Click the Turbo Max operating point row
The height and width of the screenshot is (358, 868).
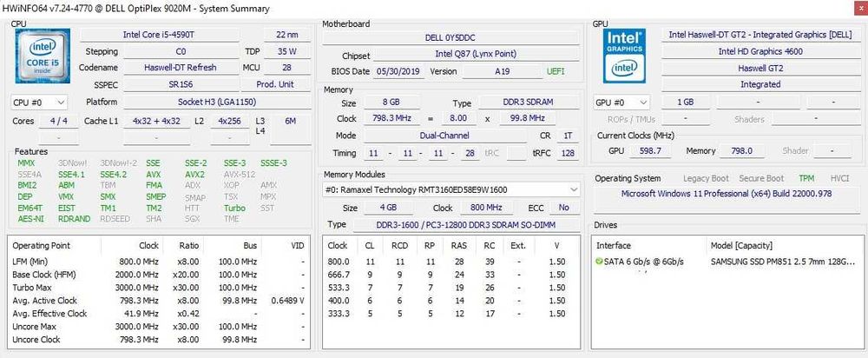159,288
